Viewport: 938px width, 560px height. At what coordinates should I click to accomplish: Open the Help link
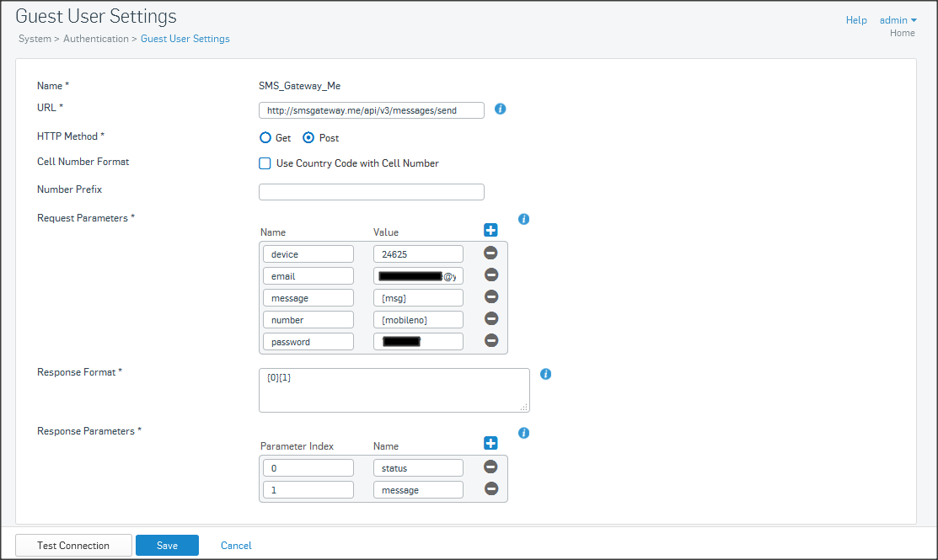(856, 20)
